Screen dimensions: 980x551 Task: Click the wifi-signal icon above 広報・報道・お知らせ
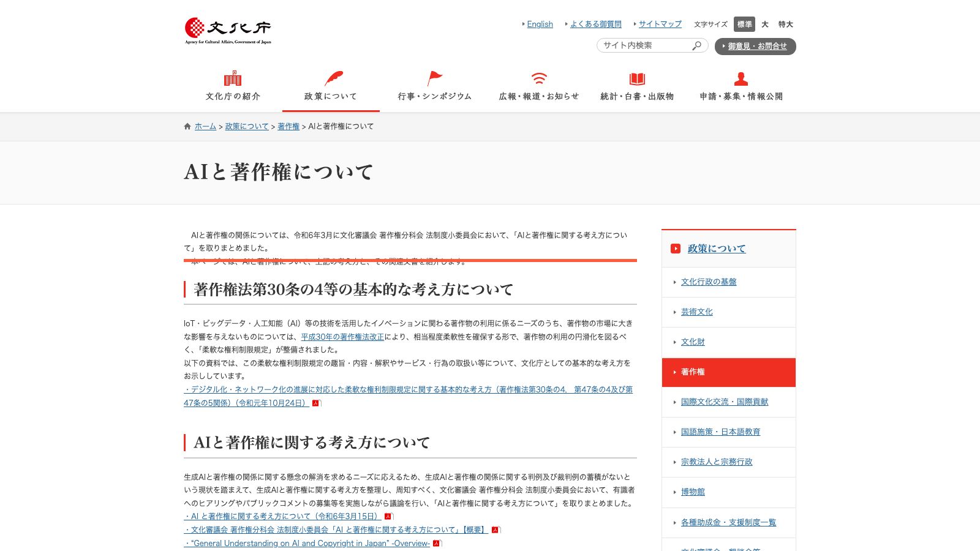point(539,78)
